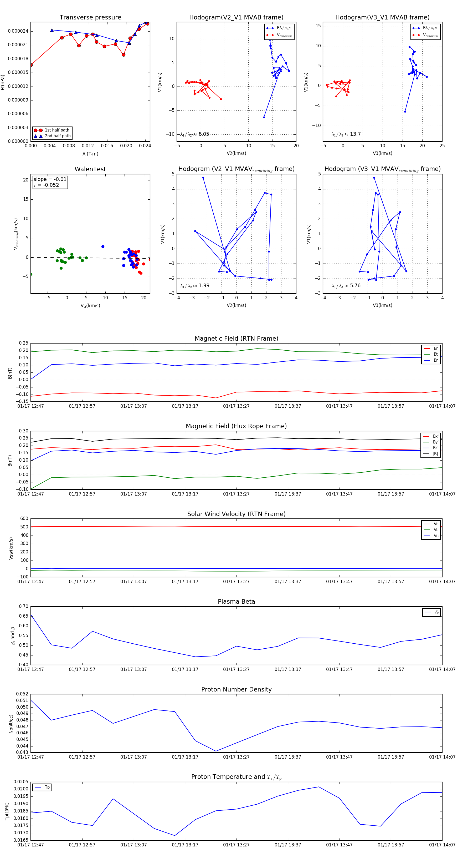Screen dimensions: 473x868
Task: Click '01/17 13:27' tick under Plasma Beta panel
Action: click(x=236, y=669)
